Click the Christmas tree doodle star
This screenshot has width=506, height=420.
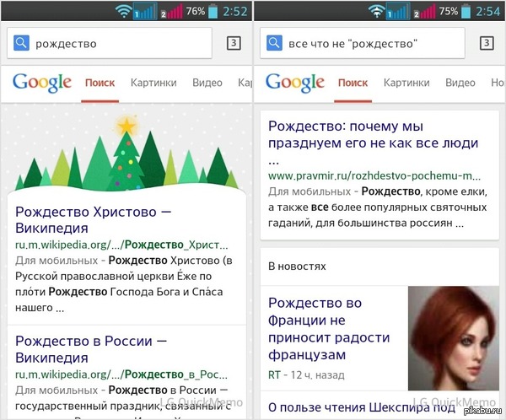tap(126, 126)
